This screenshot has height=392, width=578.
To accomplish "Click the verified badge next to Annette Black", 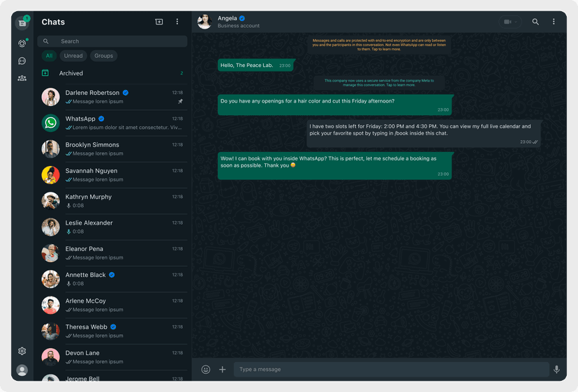I will [112, 275].
